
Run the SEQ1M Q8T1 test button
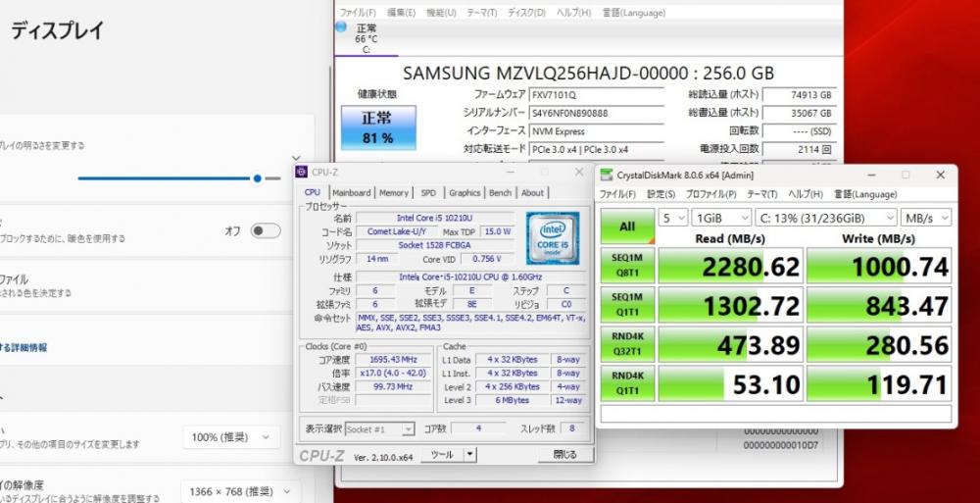[627, 266]
